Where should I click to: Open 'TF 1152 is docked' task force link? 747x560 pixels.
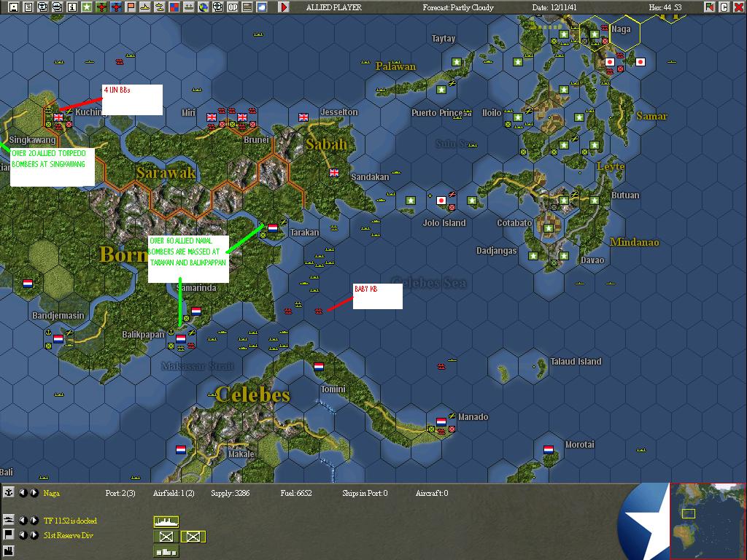(x=70, y=521)
